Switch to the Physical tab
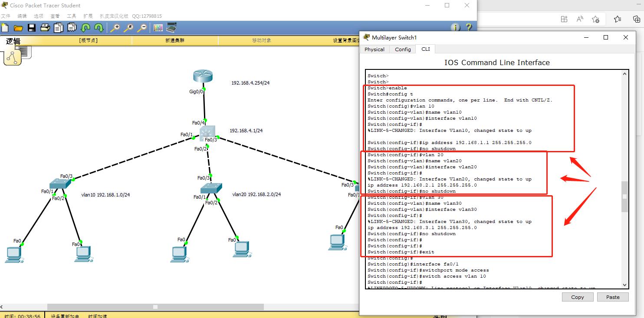The image size is (644, 318). pos(374,49)
